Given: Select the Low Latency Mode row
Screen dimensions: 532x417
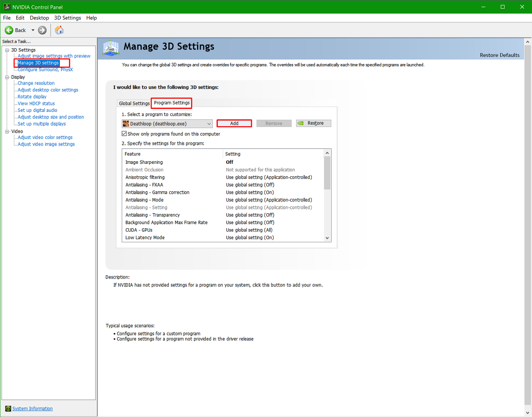Looking at the screenshot, I should coord(223,237).
